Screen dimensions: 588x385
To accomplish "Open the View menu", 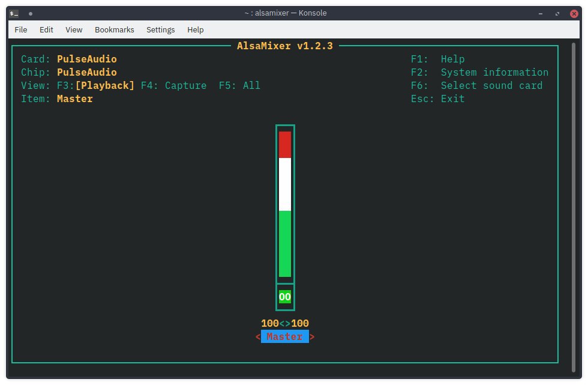I will (x=74, y=29).
